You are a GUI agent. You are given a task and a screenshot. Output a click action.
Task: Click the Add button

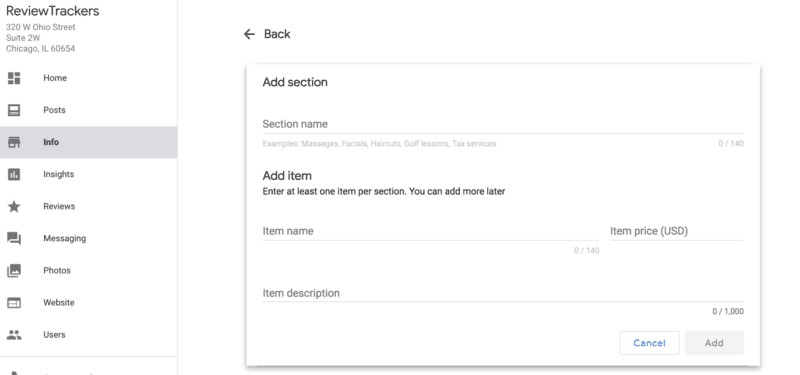714,343
